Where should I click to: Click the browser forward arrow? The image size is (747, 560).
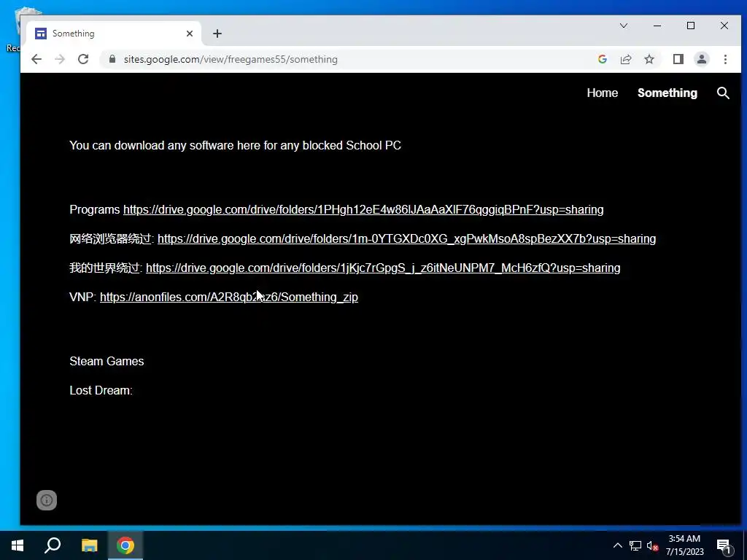[60, 59]
